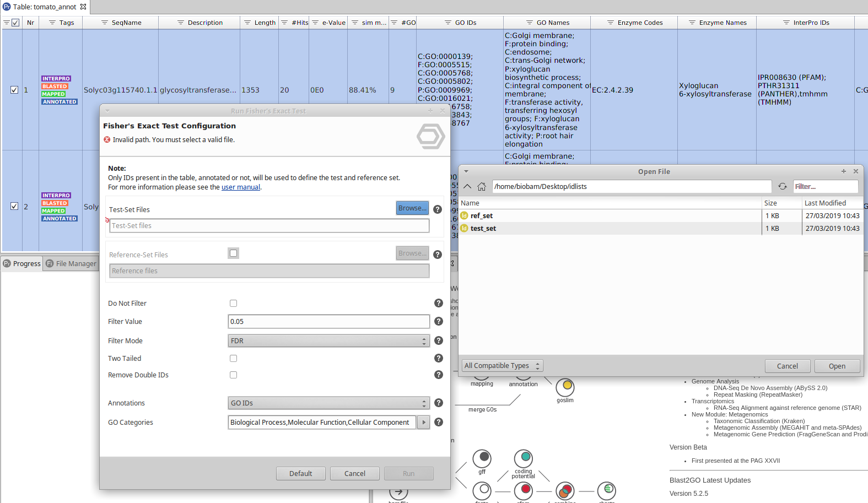Toggle the Two Tailed checkbox
The image size is (868, 503).
pyautogui.click(x=233, y=359)
